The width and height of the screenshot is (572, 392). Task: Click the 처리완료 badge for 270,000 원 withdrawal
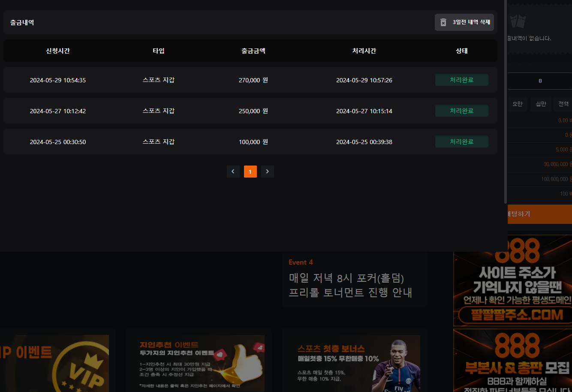click(x=461, y=80)
